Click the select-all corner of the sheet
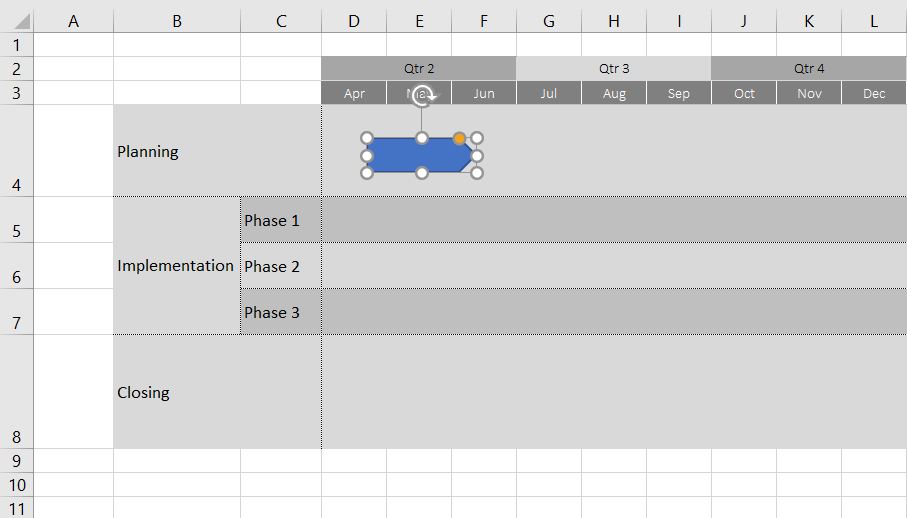Image resolution: width=907 pixels, height=518 pixels. point(16,21)
